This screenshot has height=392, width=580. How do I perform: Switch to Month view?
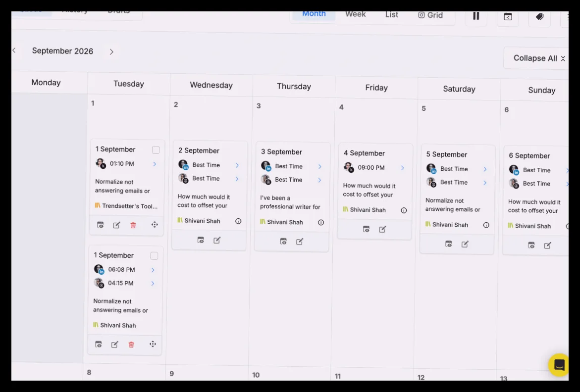click(x=314, y=14)
